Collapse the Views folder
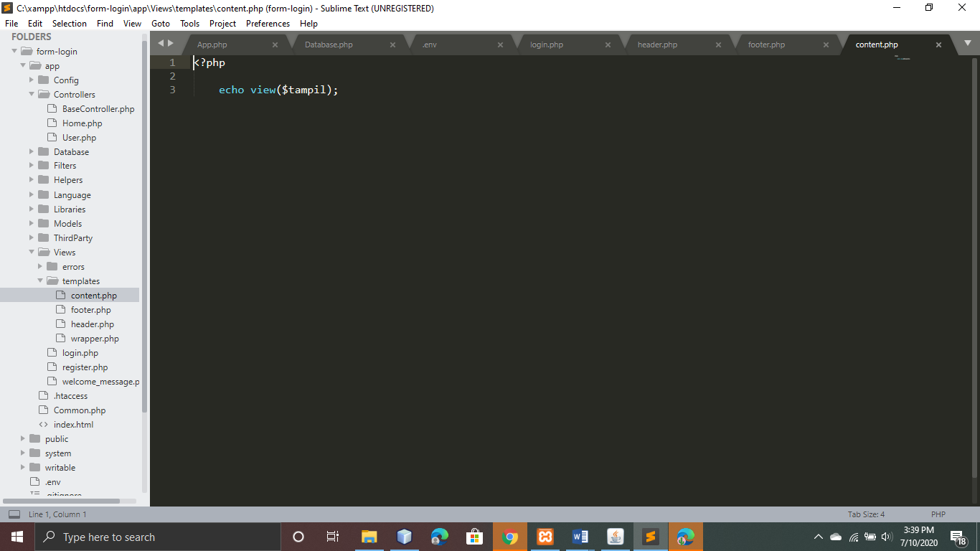 pos(32,252)
